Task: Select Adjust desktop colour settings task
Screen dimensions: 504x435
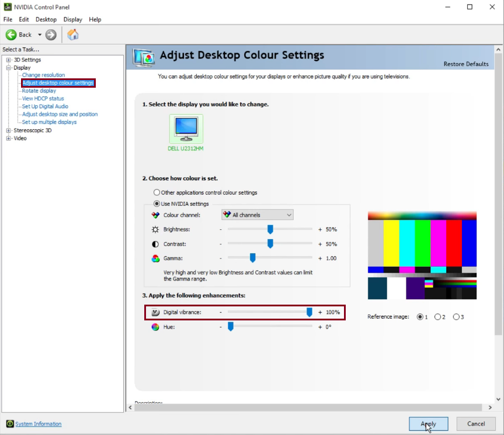Action: pos(58,83)
